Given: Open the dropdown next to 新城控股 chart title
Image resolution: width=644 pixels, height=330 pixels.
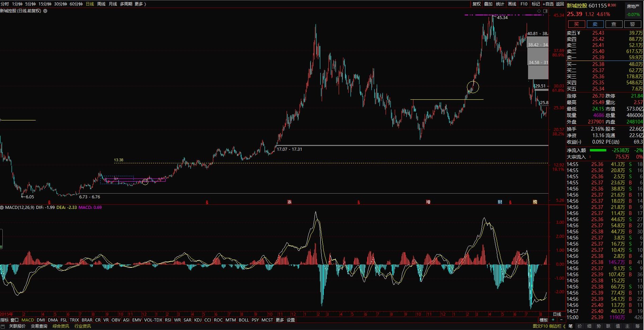Looking at the screenshot, I should 45,11.
